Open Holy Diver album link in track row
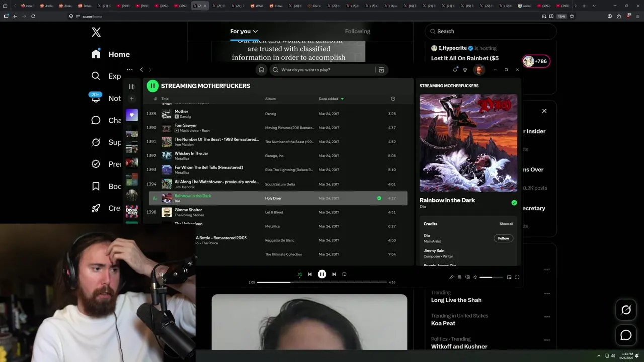The height and width of the screenshot is (362, 644). point(273,198)
